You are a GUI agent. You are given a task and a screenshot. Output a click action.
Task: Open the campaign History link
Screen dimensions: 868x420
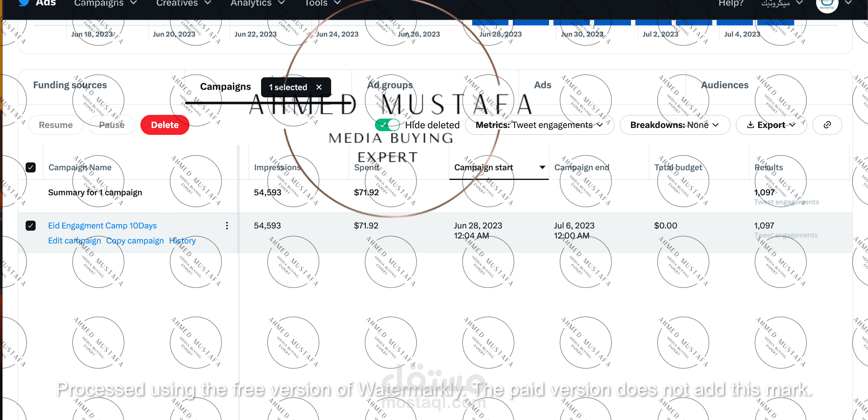pyautogui.click(x=182, y=241)
